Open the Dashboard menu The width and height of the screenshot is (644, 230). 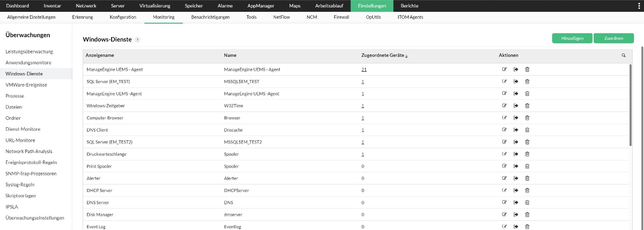pos(17,6)
